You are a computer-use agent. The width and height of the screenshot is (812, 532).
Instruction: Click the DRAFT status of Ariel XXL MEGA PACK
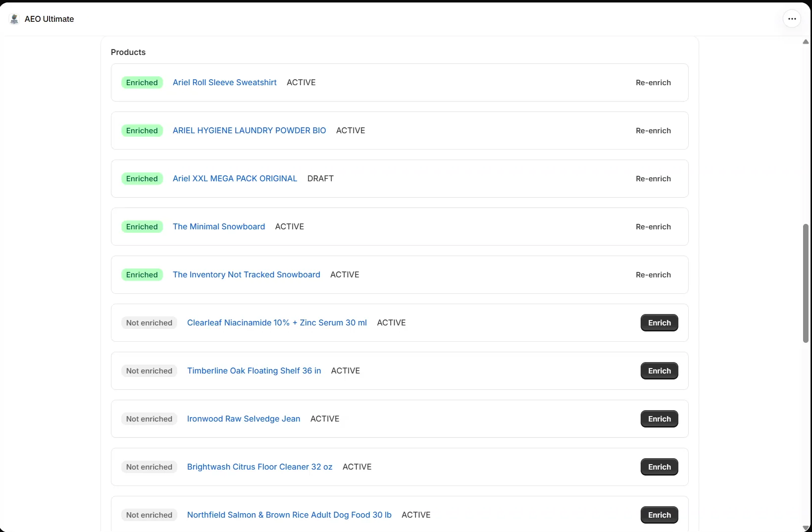(x=320, y=178)
